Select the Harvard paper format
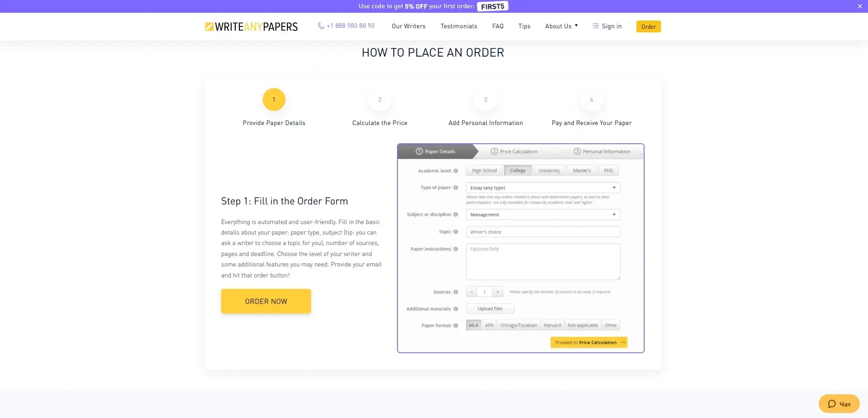868x418 pixels. (552, 325)
